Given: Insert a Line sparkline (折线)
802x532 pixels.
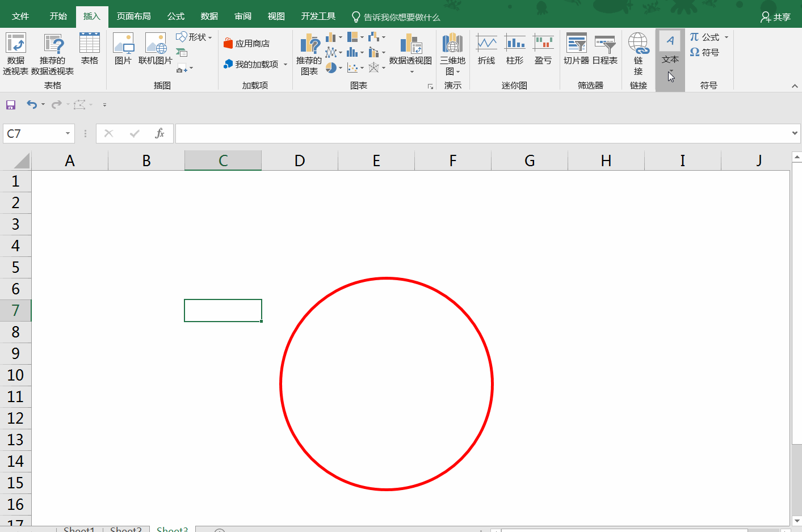Looking at the screenshot, I should click(486, 49).
